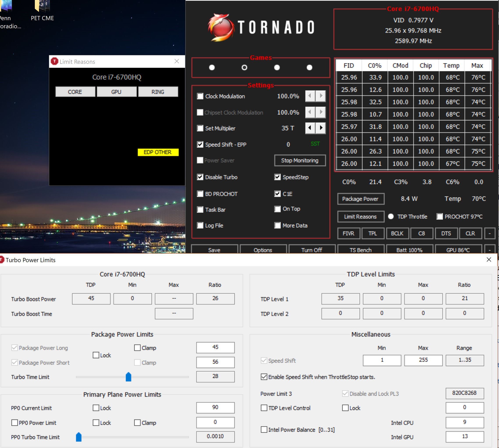Open Limit Reasons from main window

[x=361, y=217]
